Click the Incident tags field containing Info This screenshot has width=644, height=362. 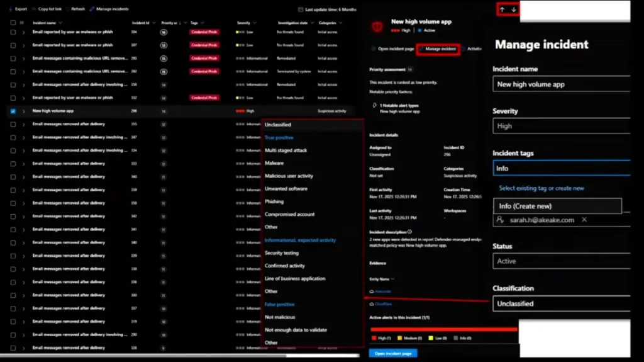click(x=561, y=168)
